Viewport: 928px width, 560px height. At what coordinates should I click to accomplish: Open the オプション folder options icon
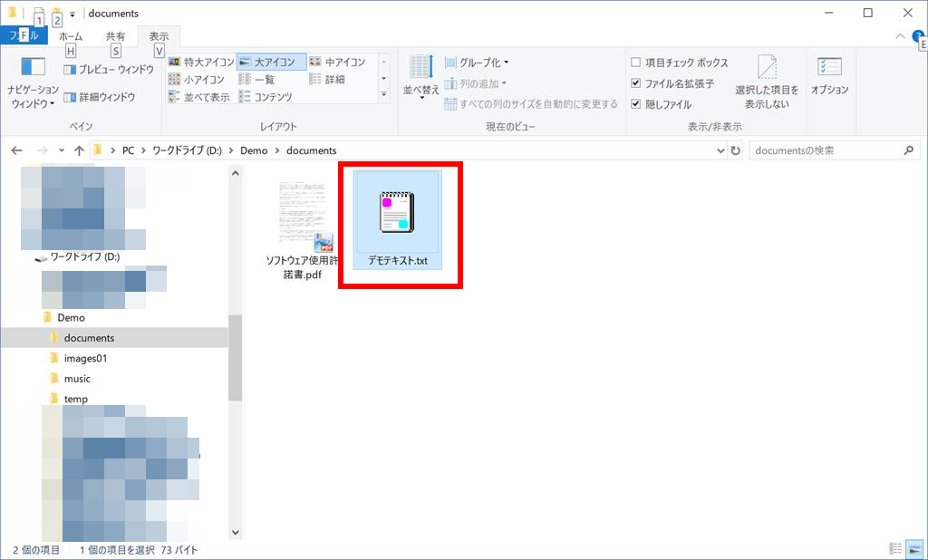coord(829,69)
